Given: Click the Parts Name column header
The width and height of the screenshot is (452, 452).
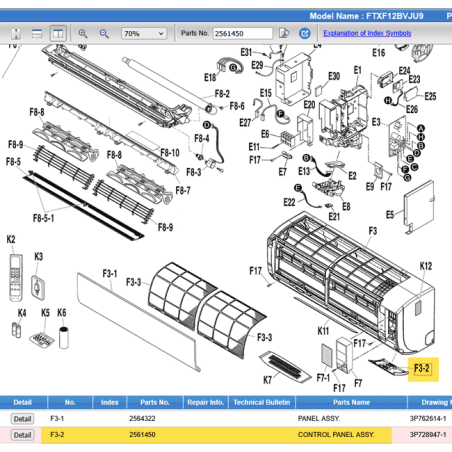Looking at the screenshot, I should [351, 402].
